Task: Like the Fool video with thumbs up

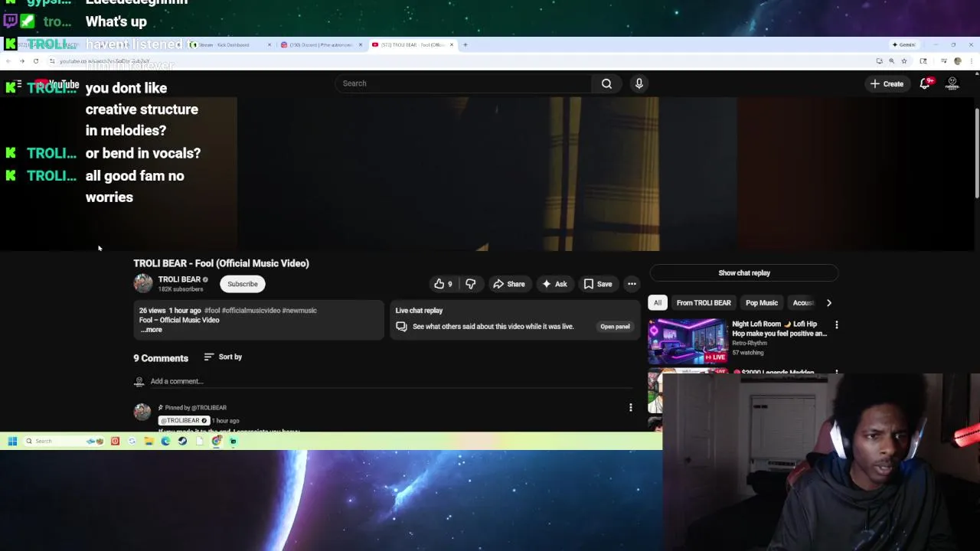Action: [x=443, y=284]
